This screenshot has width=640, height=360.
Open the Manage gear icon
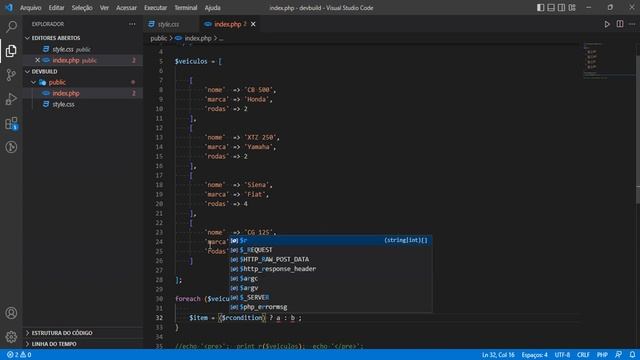click(x=11, y=337)
